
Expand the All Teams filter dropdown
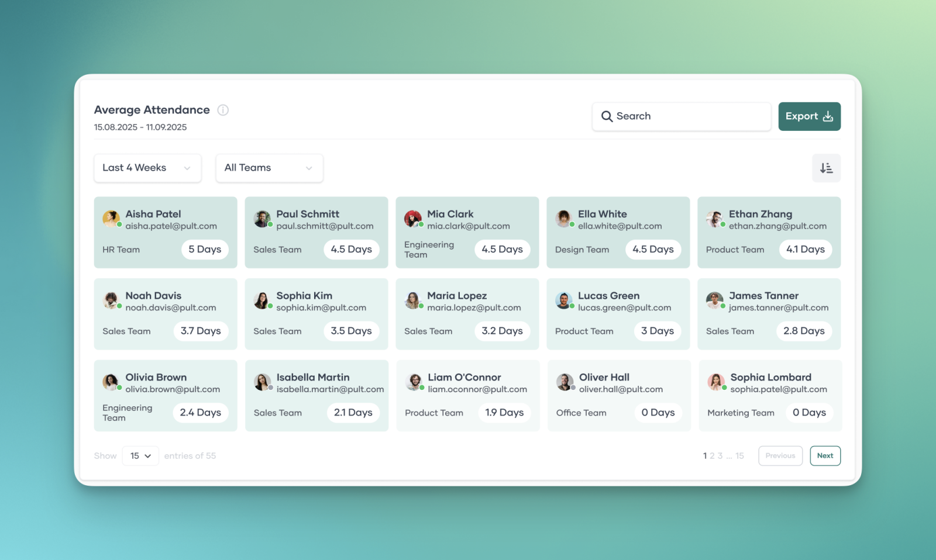[269, 168]
